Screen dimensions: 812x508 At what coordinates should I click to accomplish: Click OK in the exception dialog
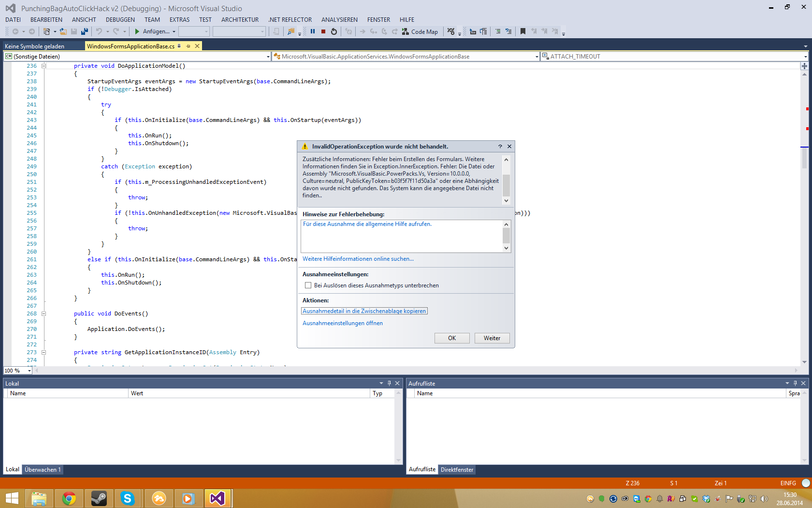coord(452,338)
